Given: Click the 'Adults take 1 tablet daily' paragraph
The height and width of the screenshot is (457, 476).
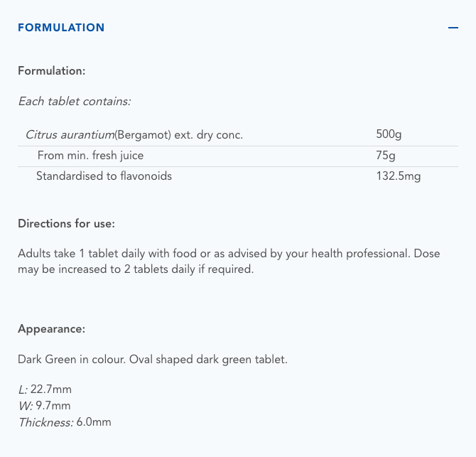Looking at the screenshot, I should tap(142, 254).
